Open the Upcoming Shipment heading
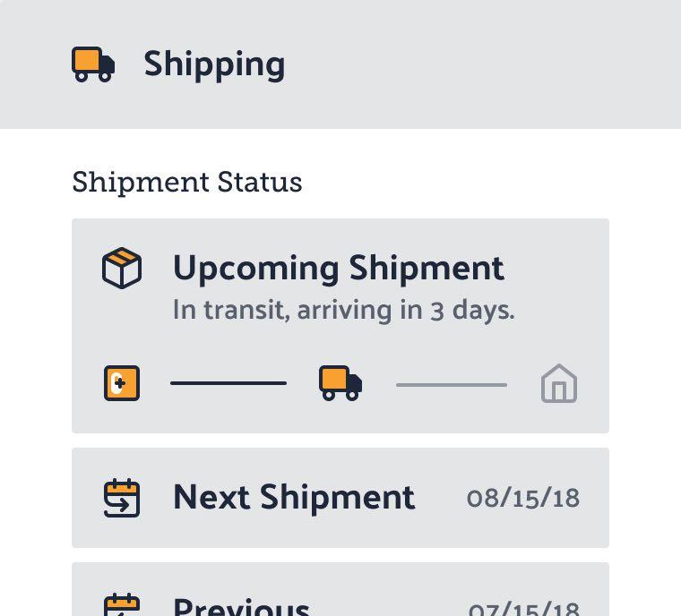681x616 pixels. point(338,268)
